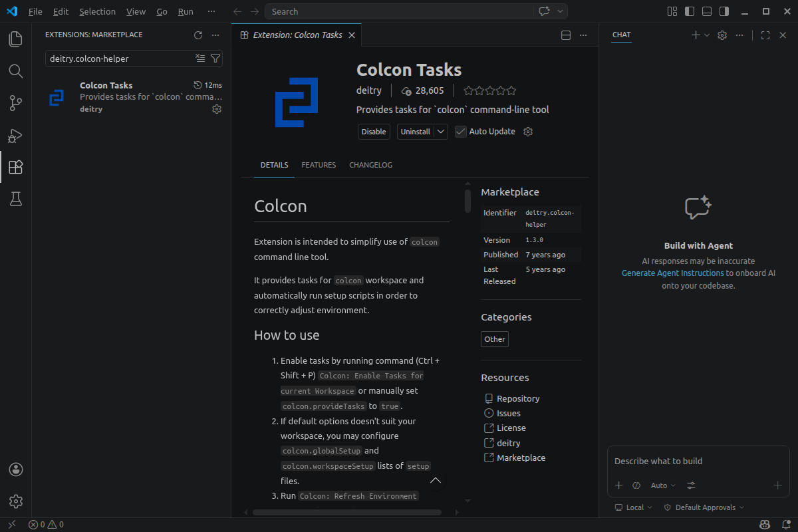Click the Uninstall button
This screenshot has height=532, width=798.
pos(416,132)
